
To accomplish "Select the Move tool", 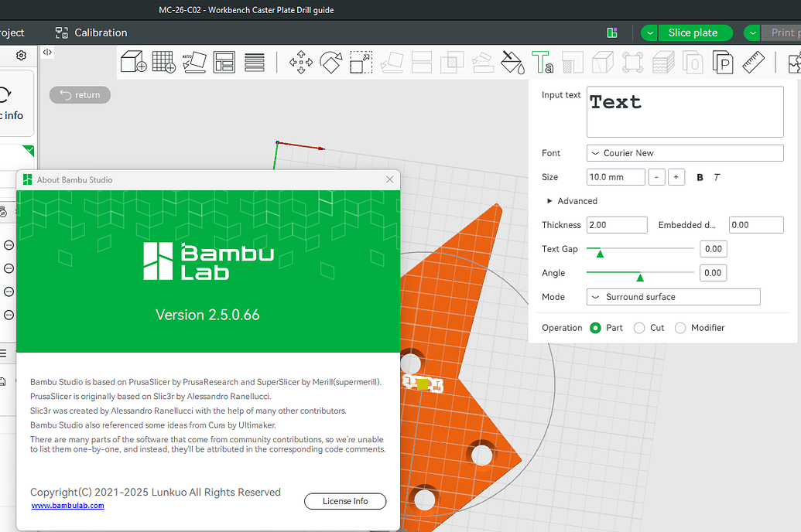I will click(301, 63).
